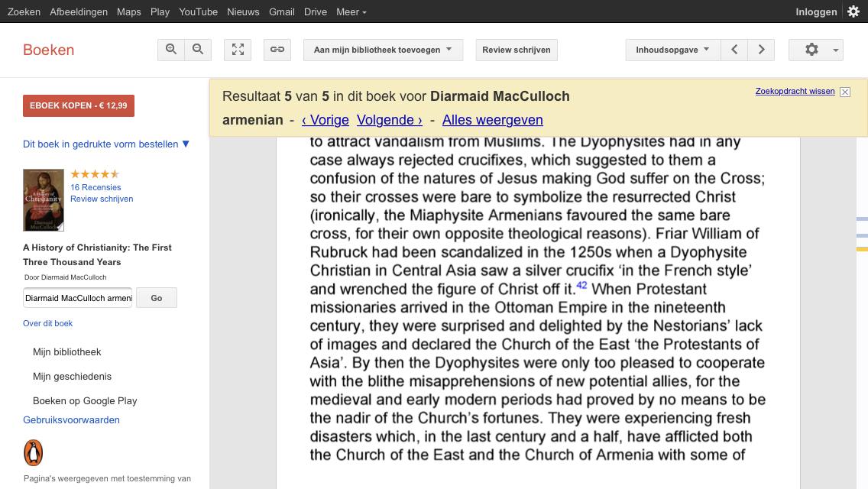This screenshot has height=489, width=868.
Task: Open the 16 Recensies link
Action: click(96, 187)
